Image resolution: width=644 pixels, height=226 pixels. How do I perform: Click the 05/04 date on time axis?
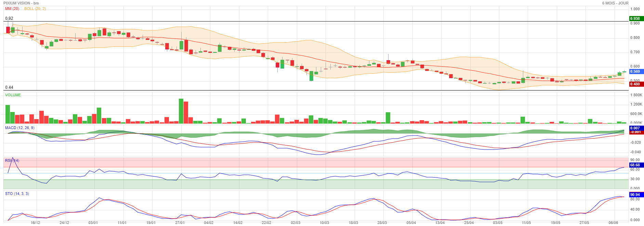pos(411,223)
